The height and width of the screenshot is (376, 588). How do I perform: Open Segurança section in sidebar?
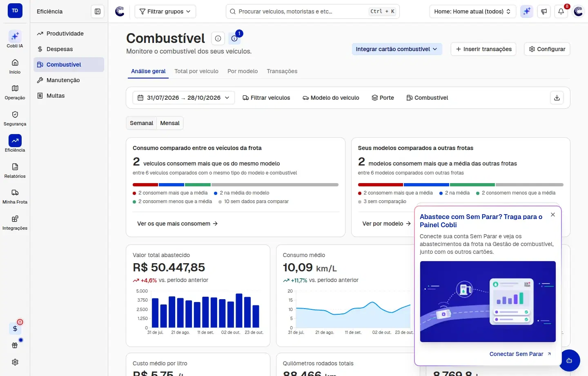[15, 118]
